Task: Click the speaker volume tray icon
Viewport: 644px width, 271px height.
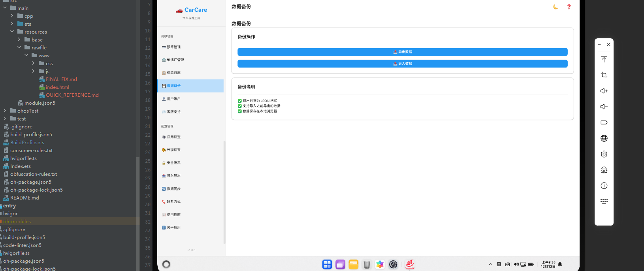Action: pyautogui.click(x=516, y=264)
